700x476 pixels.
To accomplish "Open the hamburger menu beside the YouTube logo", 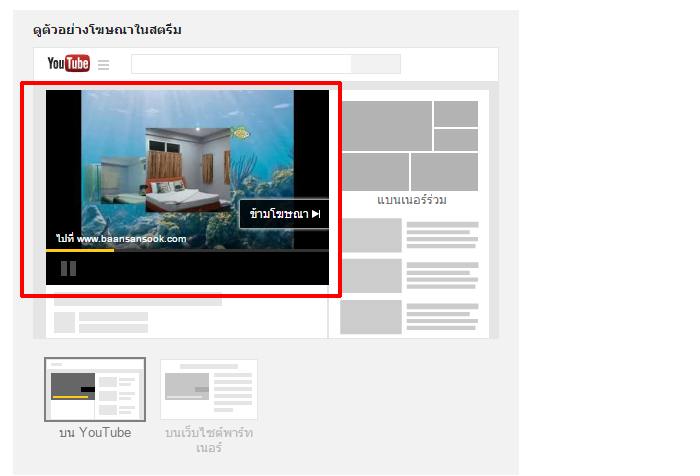I will [x=104, y=65].
